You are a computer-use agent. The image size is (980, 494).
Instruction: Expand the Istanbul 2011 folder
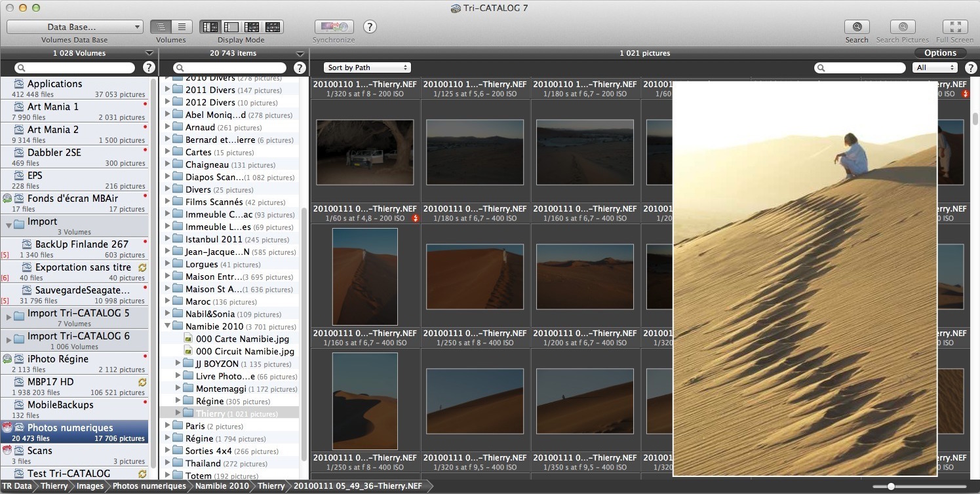click(x=167, y=239)
